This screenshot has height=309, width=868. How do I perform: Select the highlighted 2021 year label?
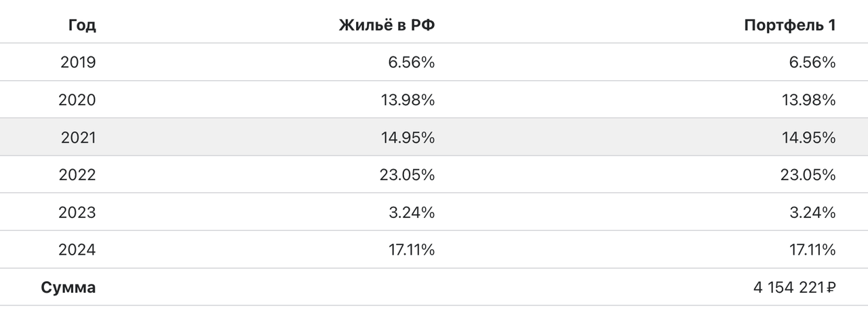78,138
